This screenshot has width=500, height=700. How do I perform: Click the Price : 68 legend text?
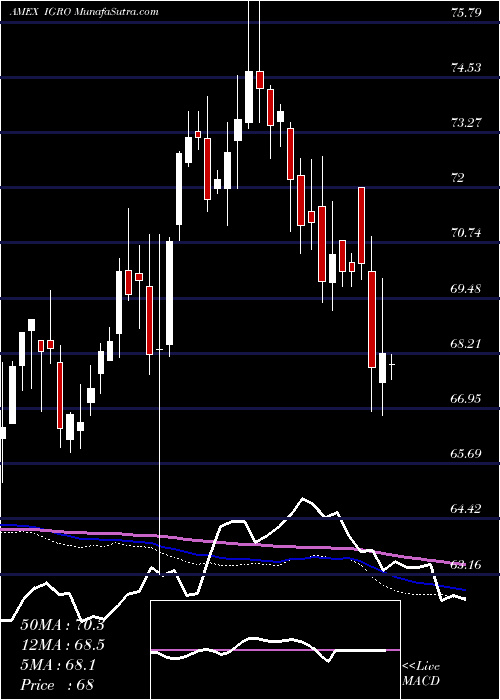[x=57, y=685]
